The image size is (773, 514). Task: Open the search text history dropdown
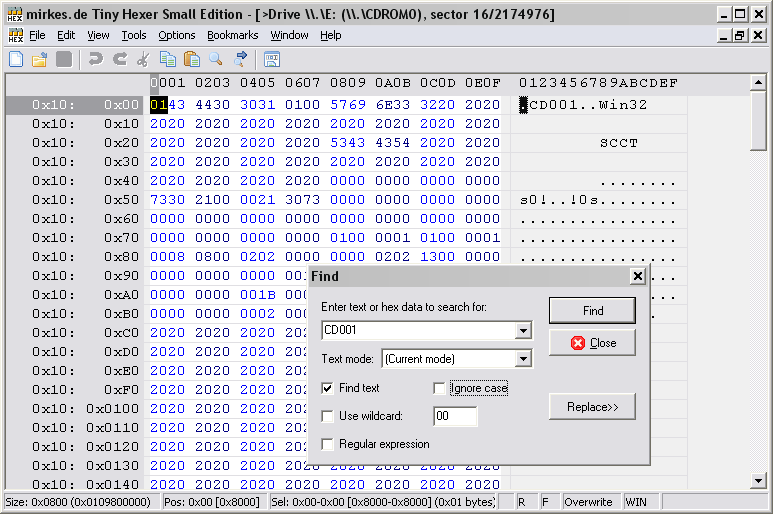523,330
